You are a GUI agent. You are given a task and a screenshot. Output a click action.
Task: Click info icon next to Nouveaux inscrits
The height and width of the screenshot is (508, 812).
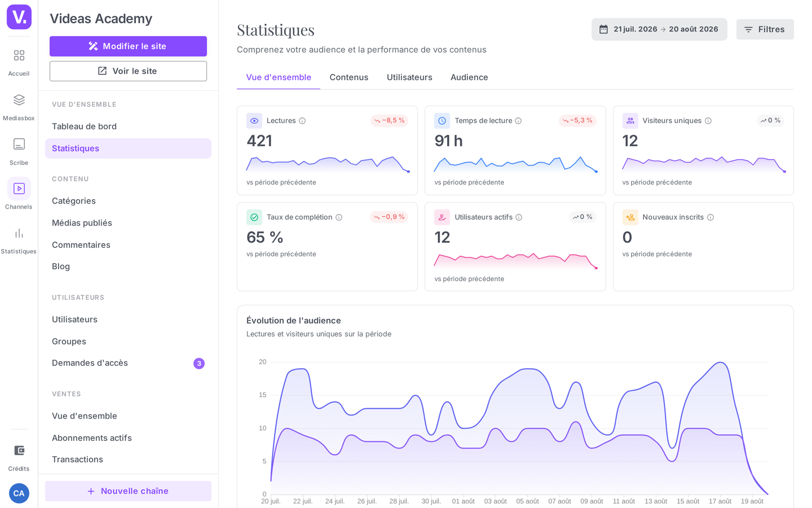[710, 217]
